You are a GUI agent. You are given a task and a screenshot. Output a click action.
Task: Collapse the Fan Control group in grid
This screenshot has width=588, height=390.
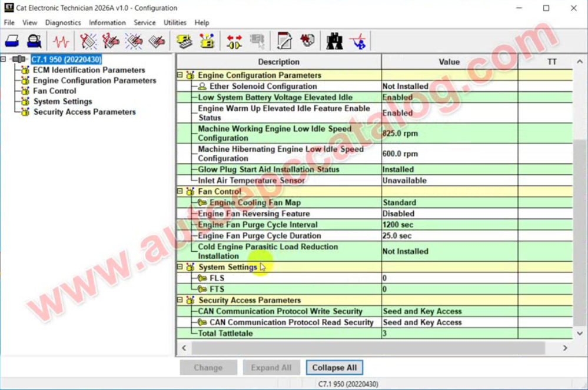180,192
